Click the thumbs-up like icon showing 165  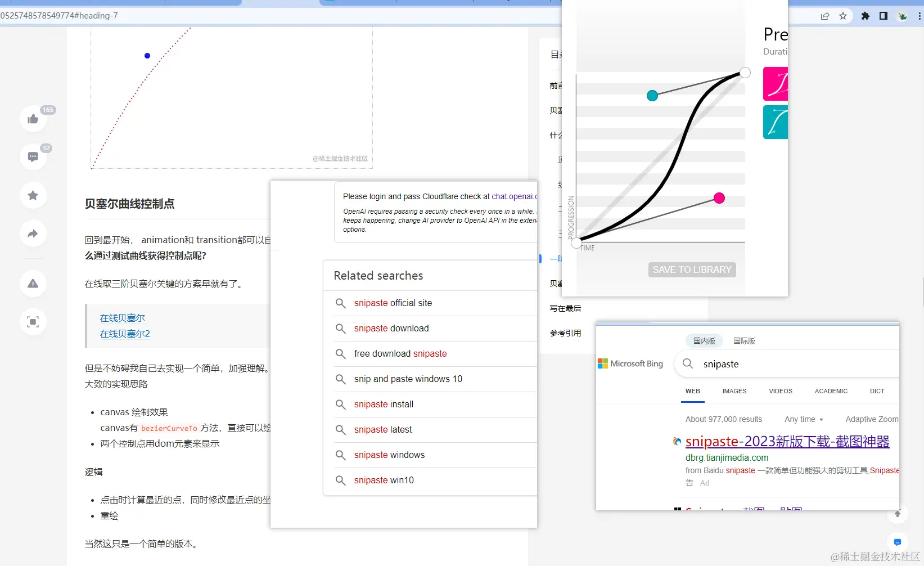(33, 118)
